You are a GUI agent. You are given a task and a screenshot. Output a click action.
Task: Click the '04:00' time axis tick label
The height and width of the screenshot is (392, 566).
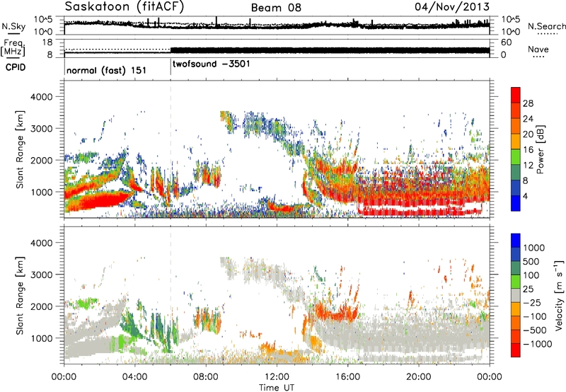click(x=135, y=377)
